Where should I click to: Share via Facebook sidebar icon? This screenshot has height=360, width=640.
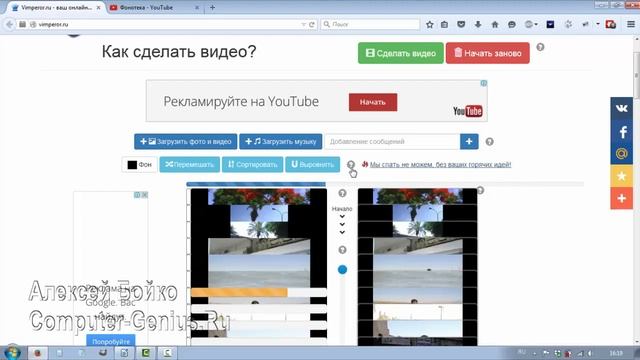click(x=622, y=131)
